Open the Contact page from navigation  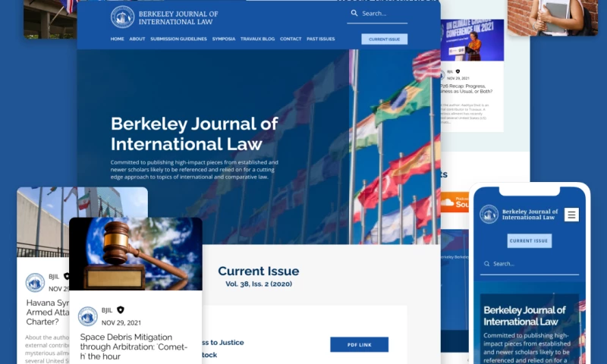[x=291, y=39]
